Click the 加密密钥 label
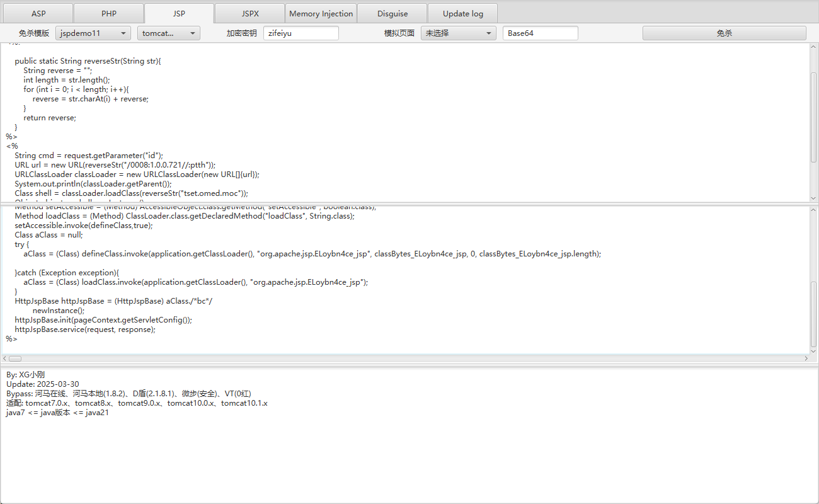 (241, 33)
